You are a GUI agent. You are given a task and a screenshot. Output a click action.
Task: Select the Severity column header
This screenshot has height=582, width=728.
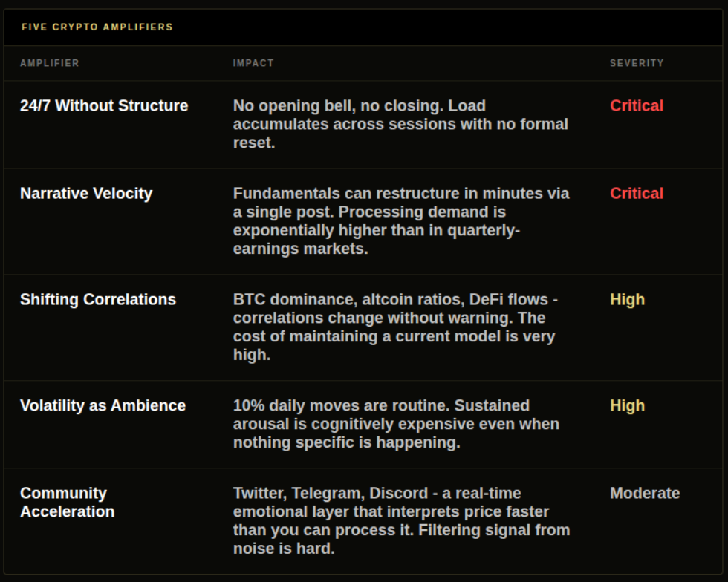point(637,63)
